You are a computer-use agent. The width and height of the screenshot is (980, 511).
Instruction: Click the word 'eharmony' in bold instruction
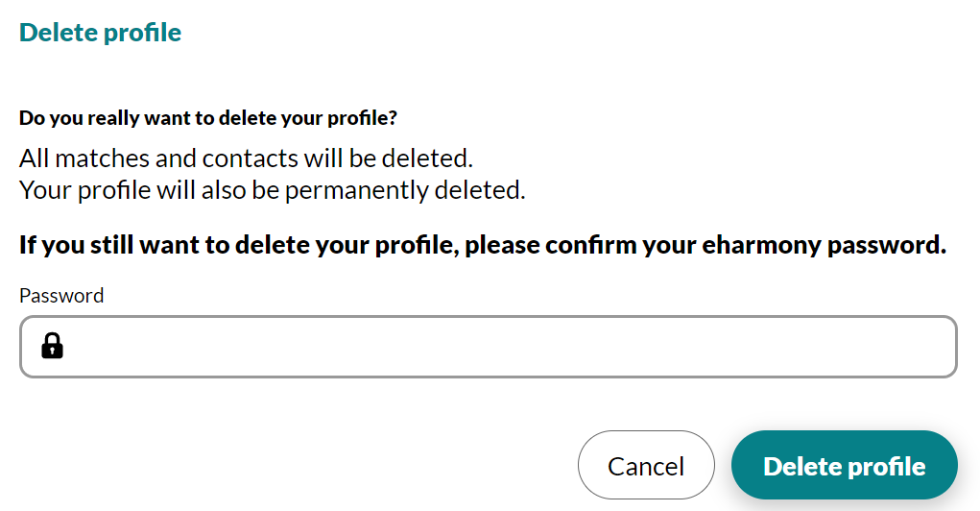(x=761, y=245)
